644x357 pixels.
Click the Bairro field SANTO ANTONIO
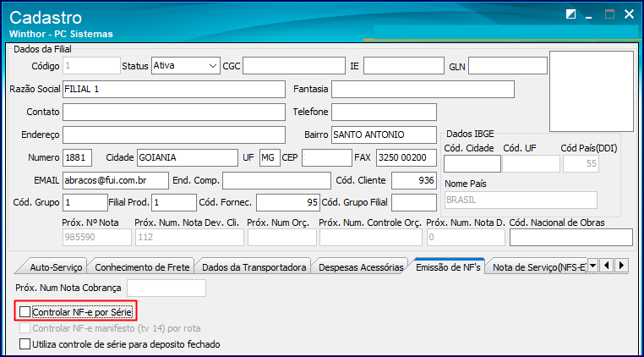click(384, 135)
